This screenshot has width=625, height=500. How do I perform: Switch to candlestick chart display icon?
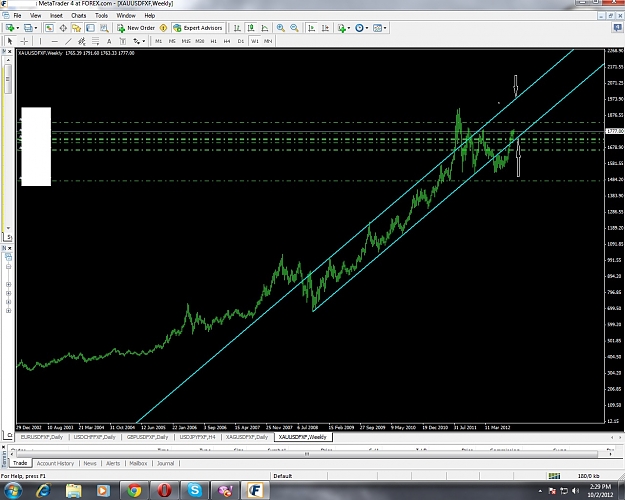tap(251, 28)
